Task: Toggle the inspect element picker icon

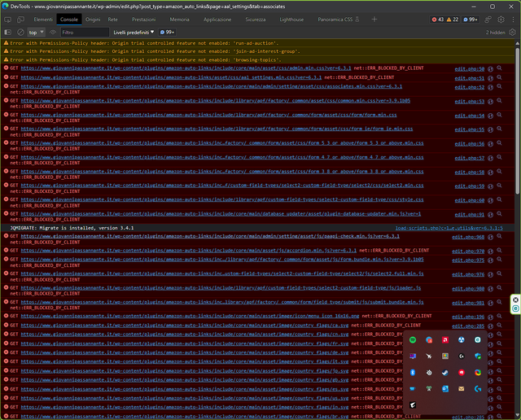Action: click(7, 20)
